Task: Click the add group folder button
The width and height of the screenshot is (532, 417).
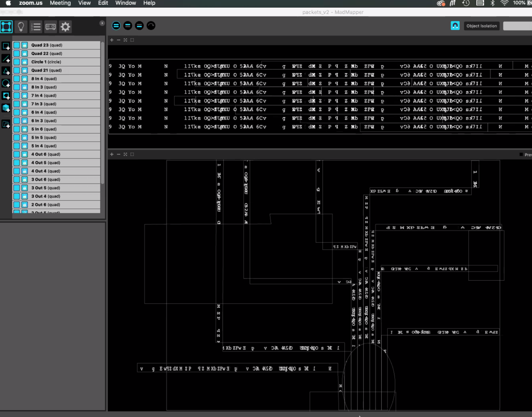Action: 6,124
